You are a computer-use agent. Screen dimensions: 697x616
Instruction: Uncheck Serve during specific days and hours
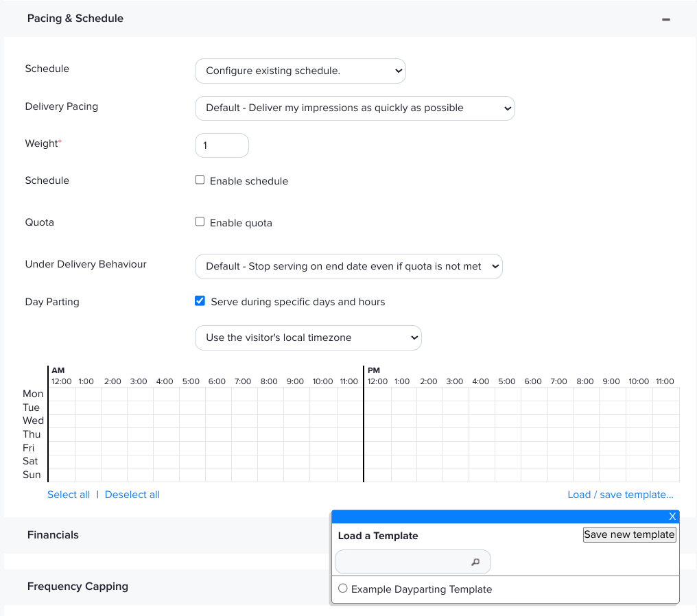[x=200, y=301]
